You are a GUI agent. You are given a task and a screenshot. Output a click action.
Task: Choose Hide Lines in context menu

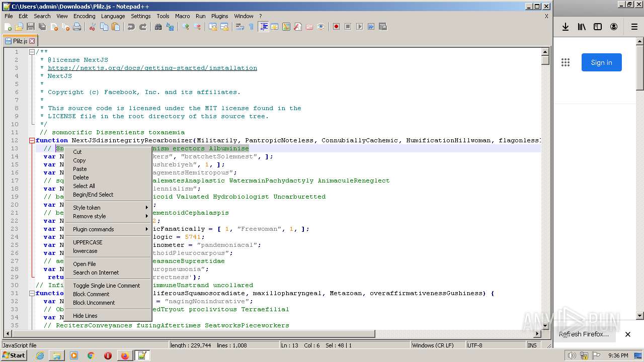click(108, 316)
